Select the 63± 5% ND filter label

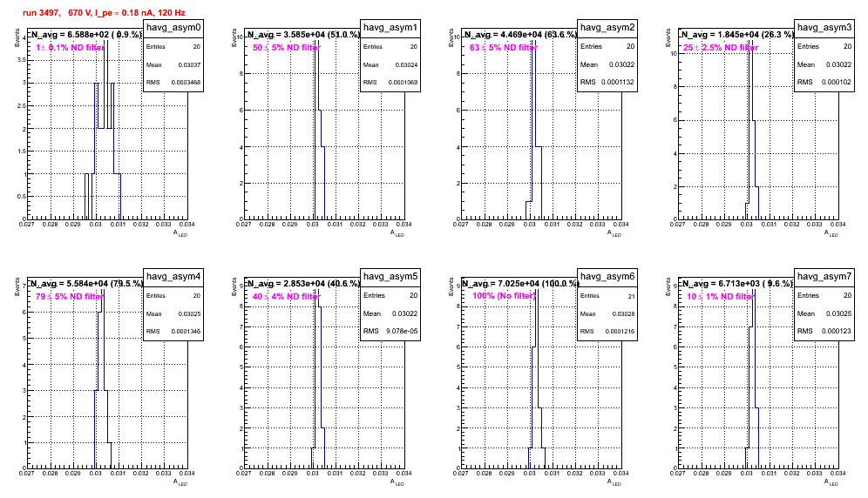tap(503, 48)
